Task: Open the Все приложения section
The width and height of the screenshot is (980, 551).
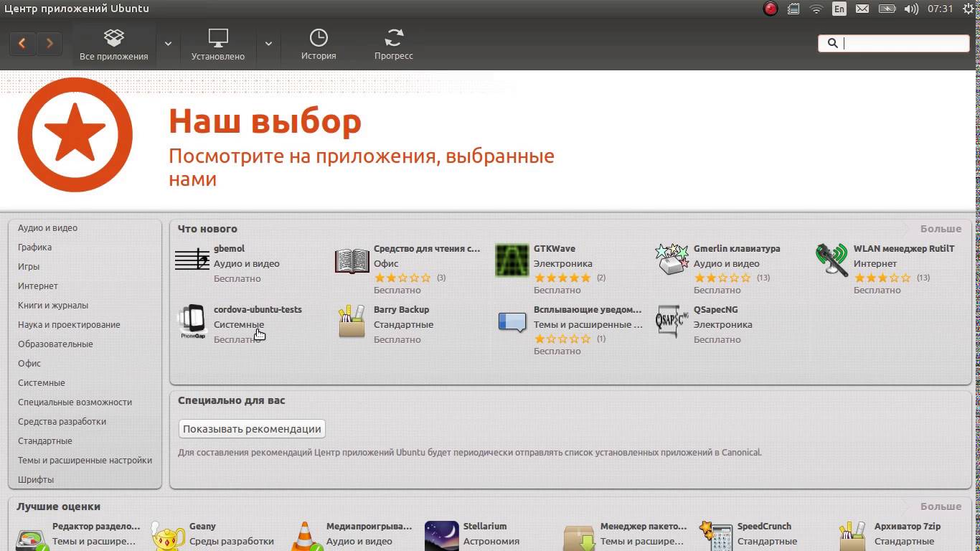Action: coord(114,44)
